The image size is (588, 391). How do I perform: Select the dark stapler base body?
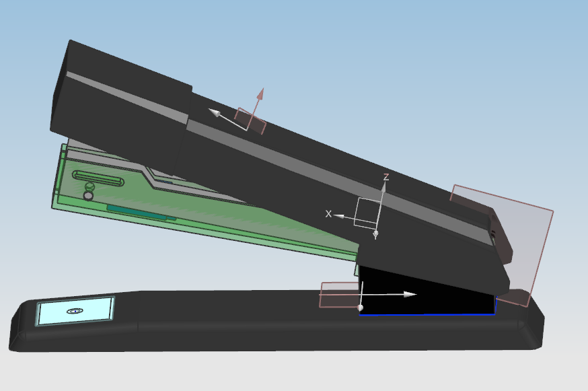coord(202,336)
